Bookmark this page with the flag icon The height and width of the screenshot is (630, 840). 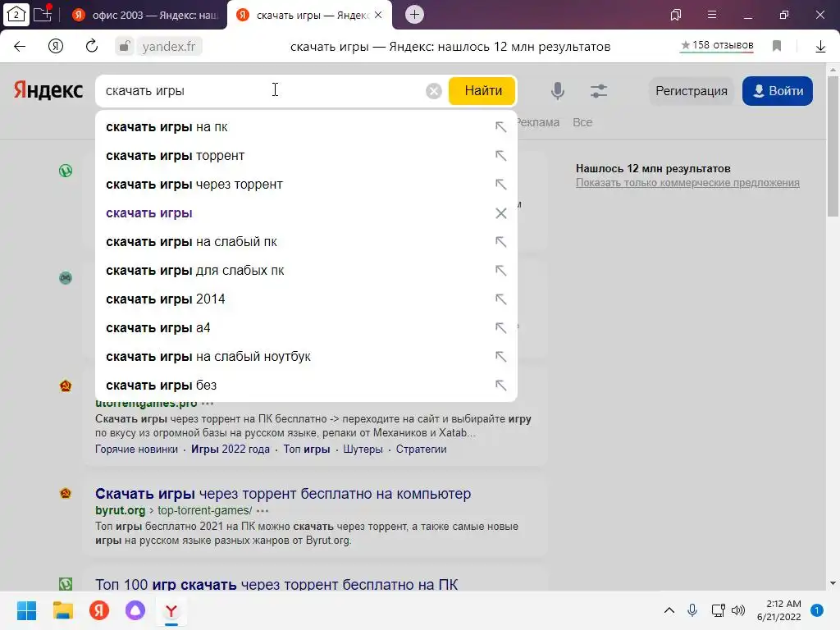tap(777, 46)
